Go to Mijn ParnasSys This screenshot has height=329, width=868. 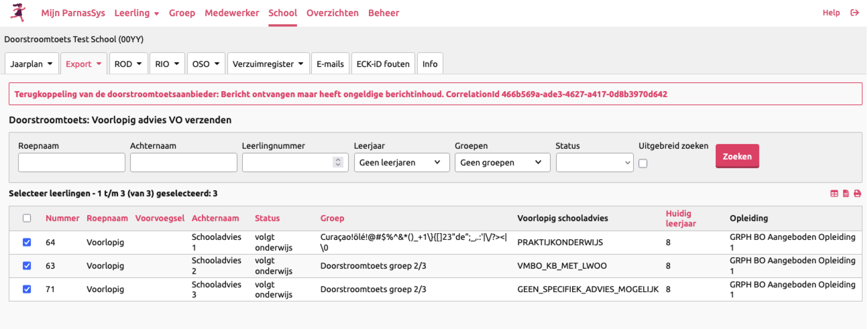click(73, 13)
